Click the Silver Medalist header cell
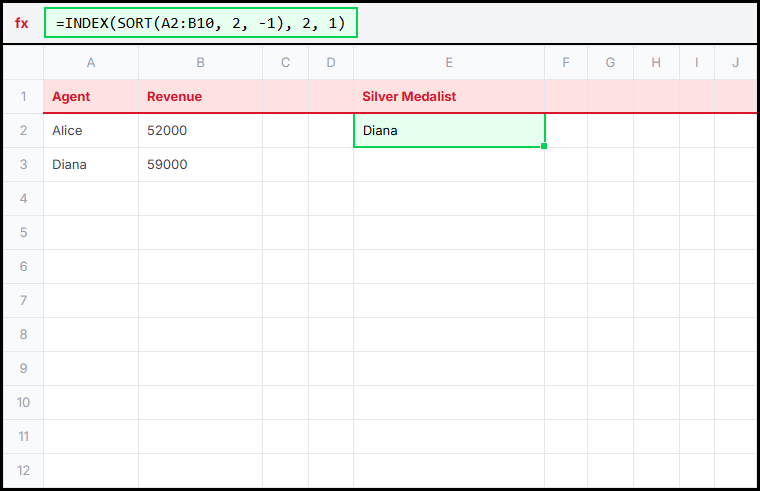The image size is (760, 491). (x=449, y=97)
